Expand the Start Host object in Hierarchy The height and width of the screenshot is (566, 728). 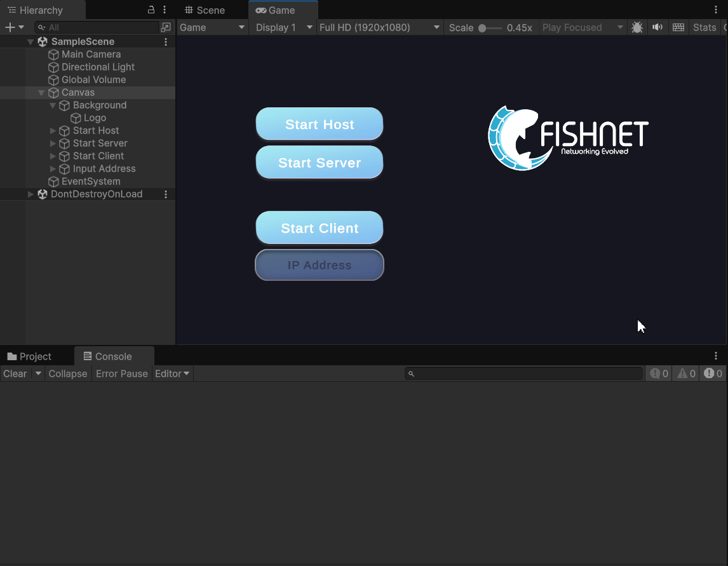coord(53,131)
